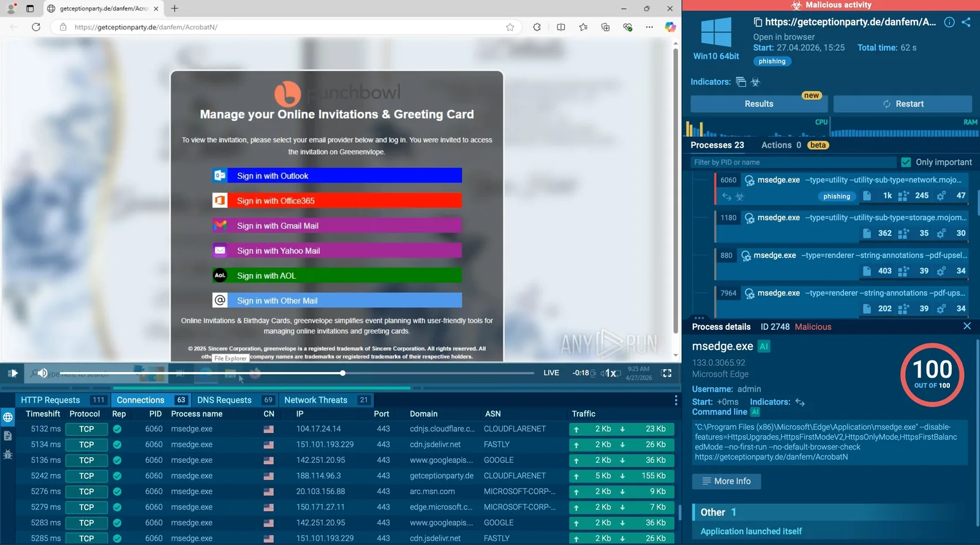Click the AI badge beside Command line
The image size is (980, 545).
pyautogui.click(x=755, y=412)
